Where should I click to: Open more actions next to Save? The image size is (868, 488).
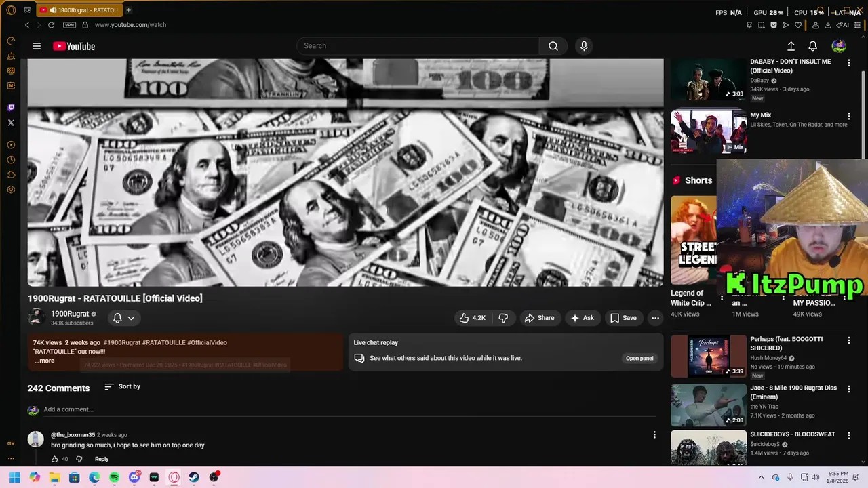[x=655, y=318]
